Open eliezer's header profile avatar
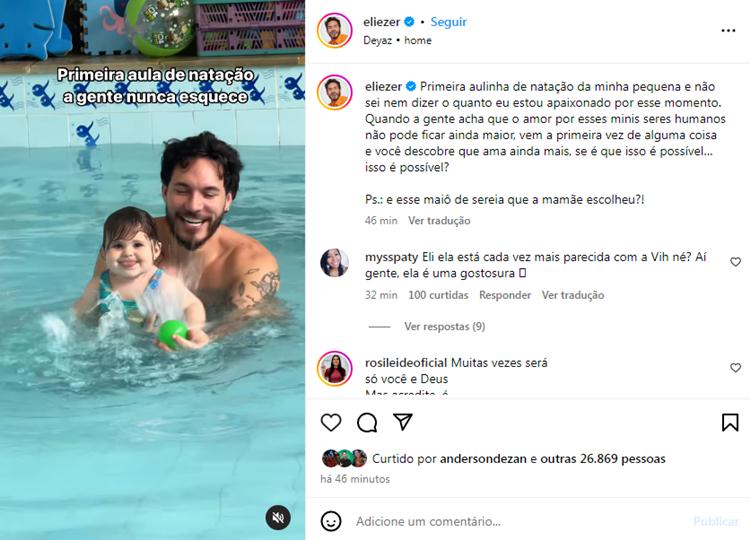 pos(334,31)
